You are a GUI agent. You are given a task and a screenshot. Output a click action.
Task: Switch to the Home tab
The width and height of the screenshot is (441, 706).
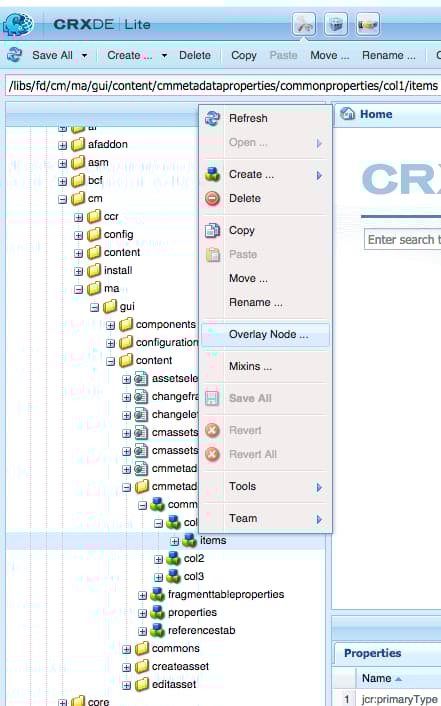[x=376, y=114]
